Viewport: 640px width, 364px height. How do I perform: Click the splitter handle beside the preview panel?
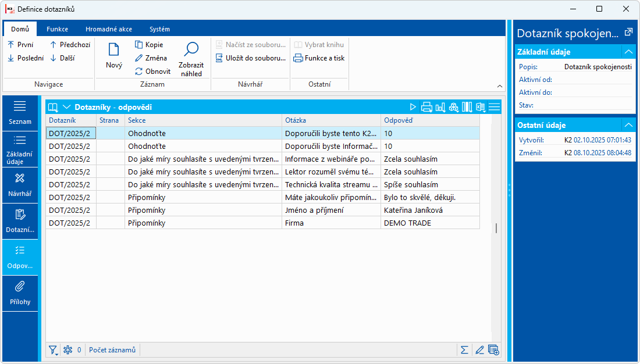point(510,190)
